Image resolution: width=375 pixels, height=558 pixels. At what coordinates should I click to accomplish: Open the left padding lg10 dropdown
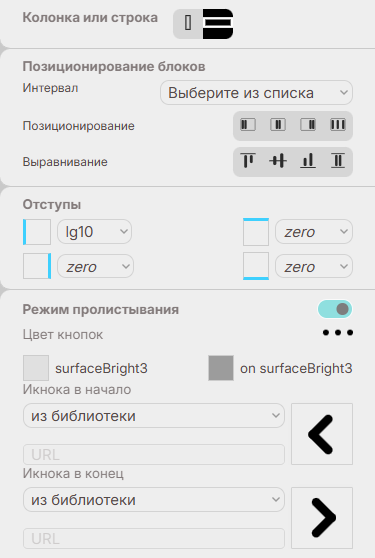click(x=94, y=232)
